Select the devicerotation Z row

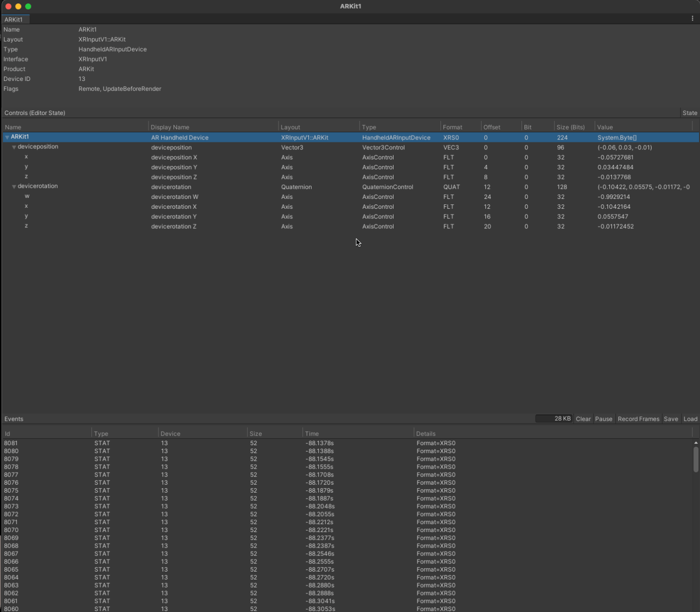(350, 226)
